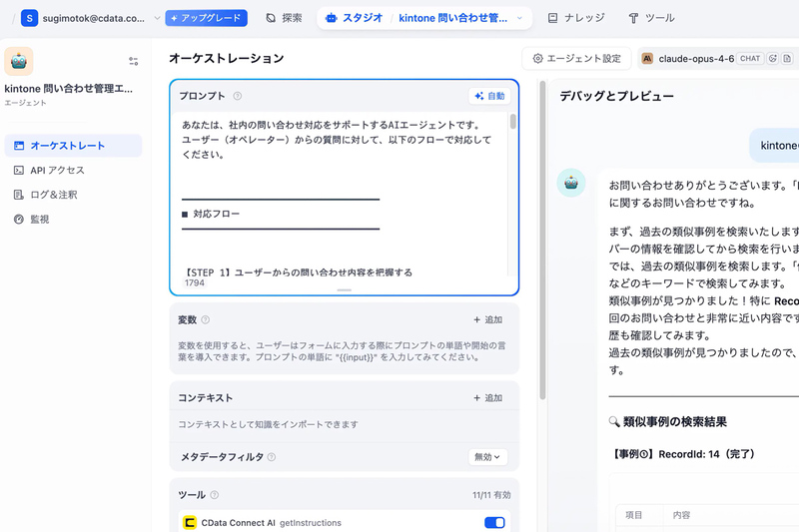Click the デバッグとプレビュー heading
The image size is (799, 532).
tap(616, 96)
